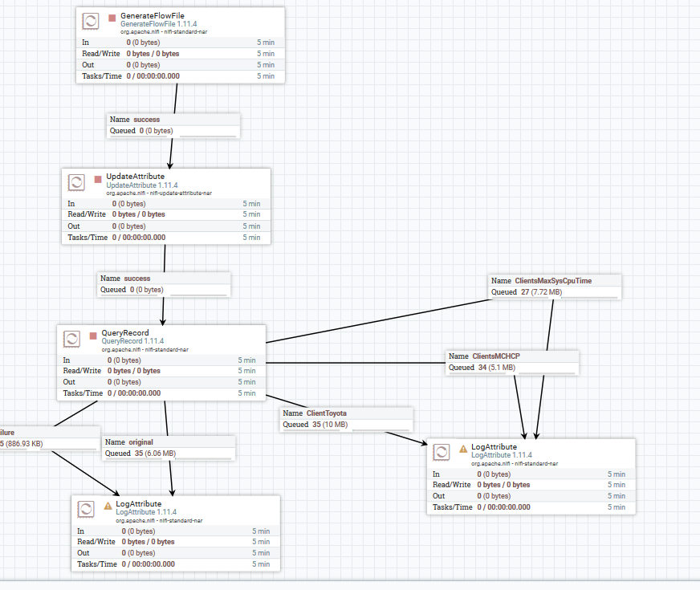
Task: Click the bottom-left LogAttribute warning triangle
Action: [x=108, y=506]
